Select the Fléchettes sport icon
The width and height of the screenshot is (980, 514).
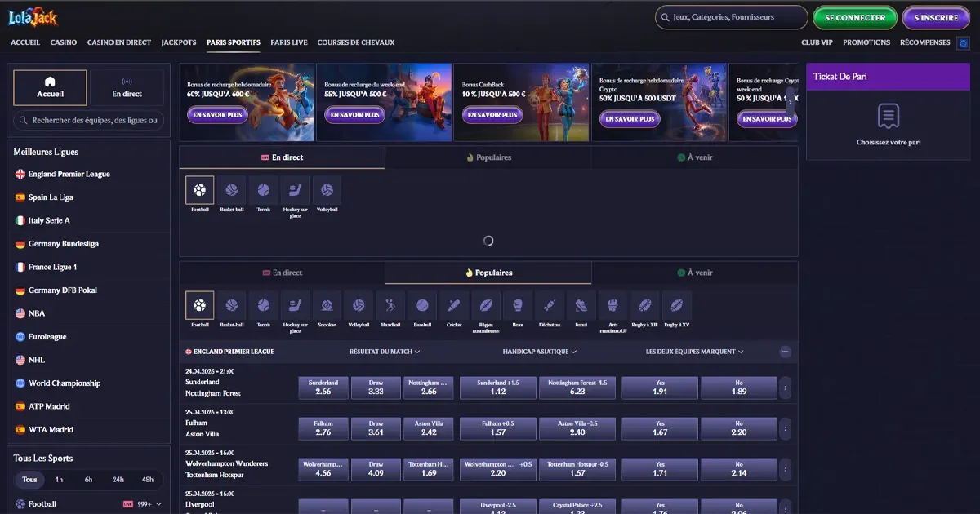550,305
